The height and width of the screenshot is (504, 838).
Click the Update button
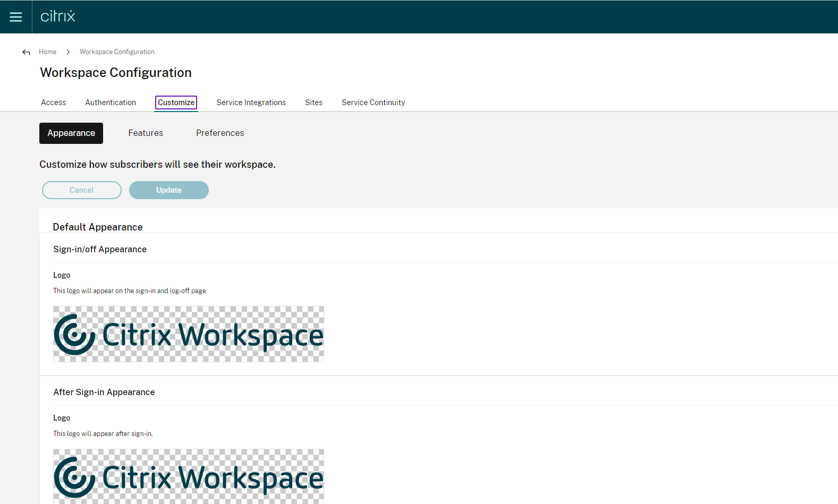pyautogui.click(x=169, y=190)
